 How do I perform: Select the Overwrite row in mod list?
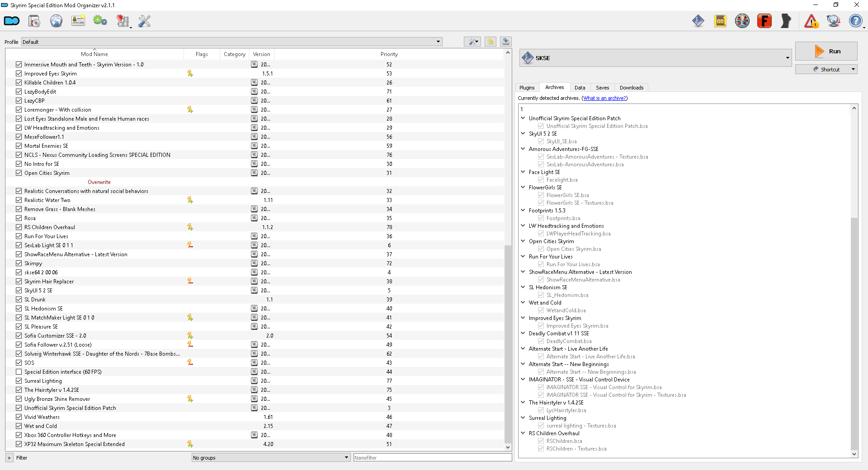coord(255,182)
